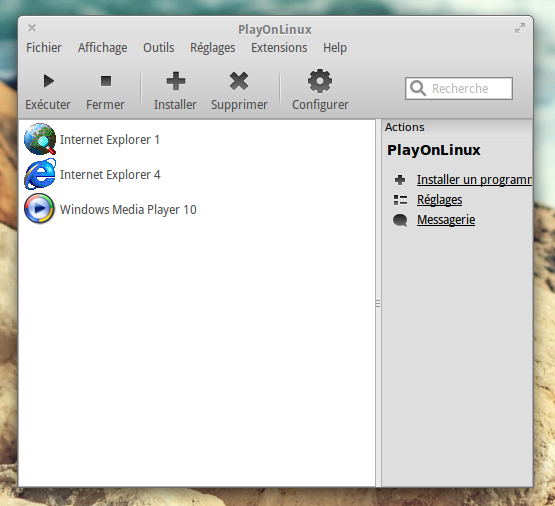Click the magnifier icon in search box

pyautogui.click(x=418, y=88)
